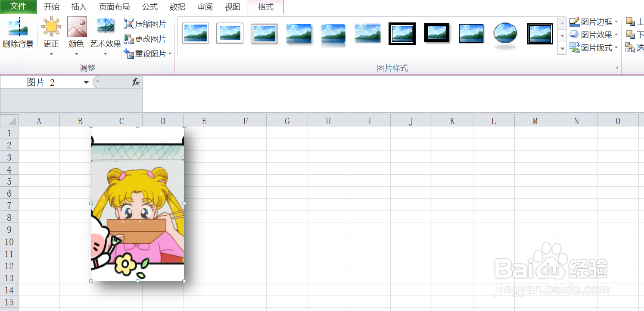This screenshot has height=311, width=644.
Task: Open the Picture Styles dialog launcher
Action: [x=616, y=67]
